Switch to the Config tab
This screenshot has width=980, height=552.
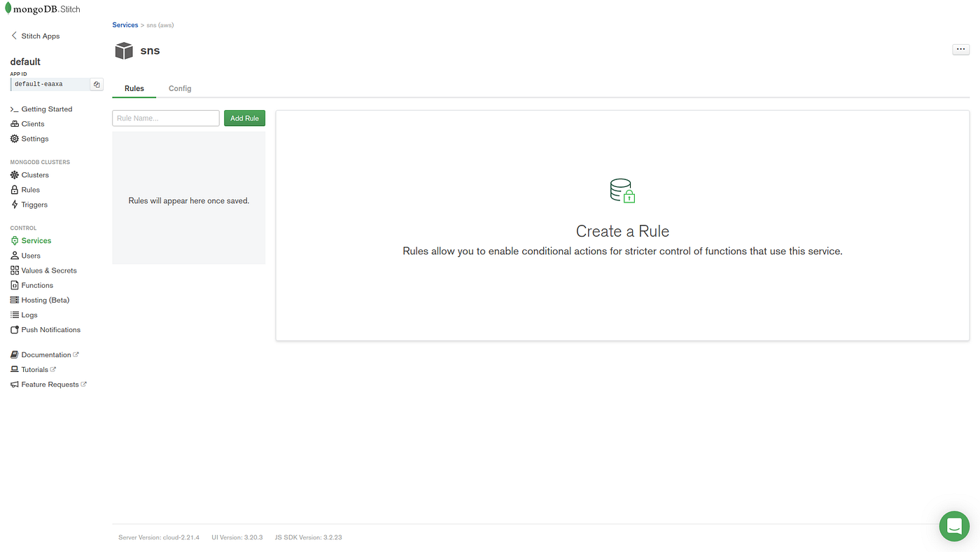179,88
